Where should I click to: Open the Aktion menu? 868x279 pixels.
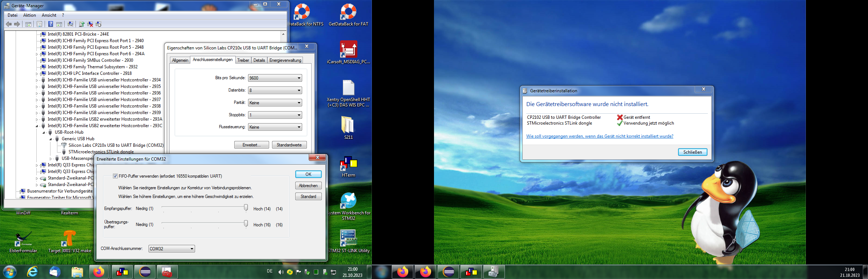point(29,15)
